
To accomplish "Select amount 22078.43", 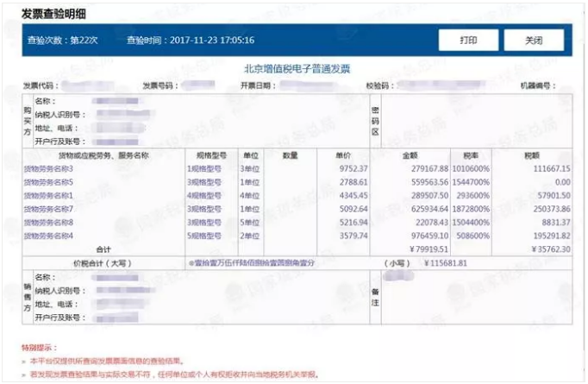I will 432,223.
